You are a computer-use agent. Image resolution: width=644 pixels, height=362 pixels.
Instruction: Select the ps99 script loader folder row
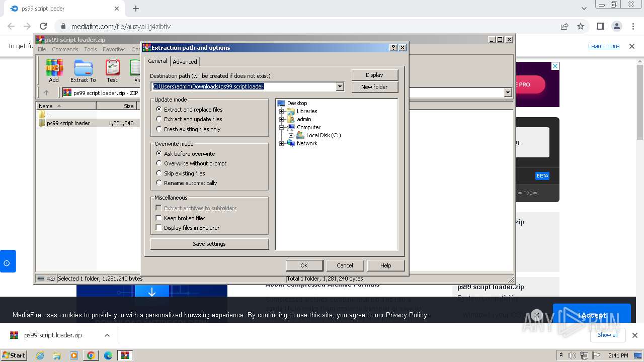(x=88, y=123)
